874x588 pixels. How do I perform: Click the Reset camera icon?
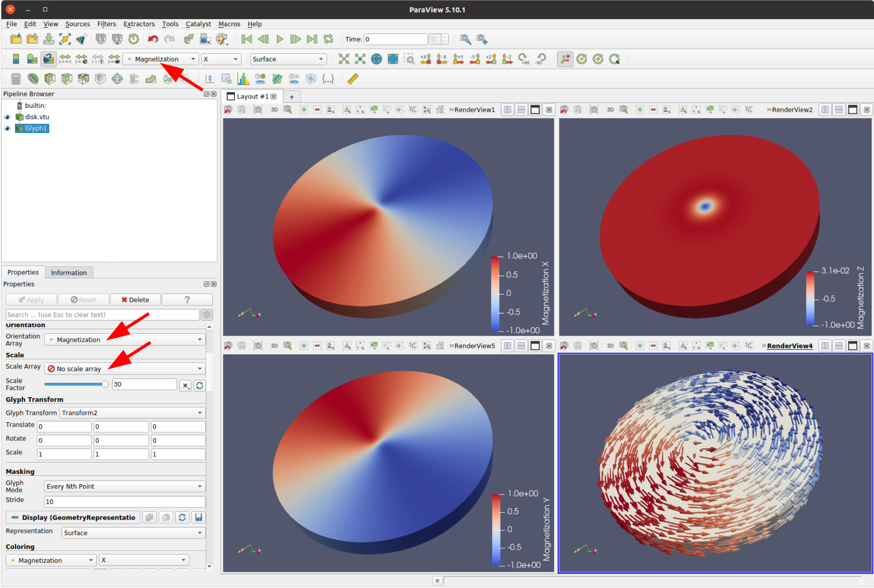344,59
